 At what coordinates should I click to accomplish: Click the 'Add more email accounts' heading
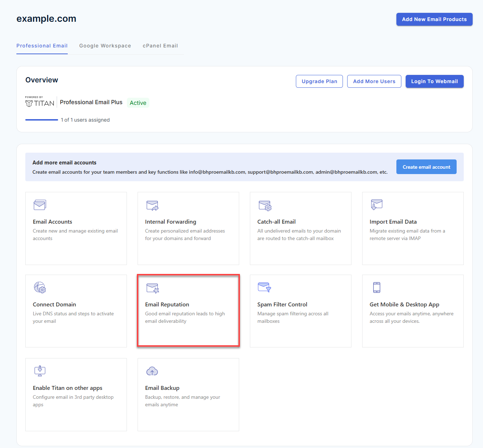point(65,163)
